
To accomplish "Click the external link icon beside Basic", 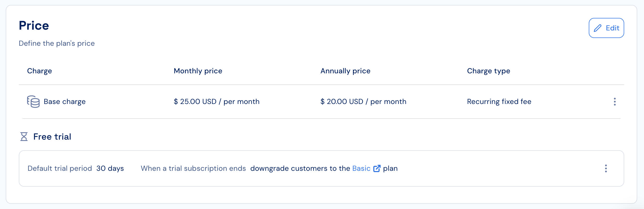I will 377,168.
